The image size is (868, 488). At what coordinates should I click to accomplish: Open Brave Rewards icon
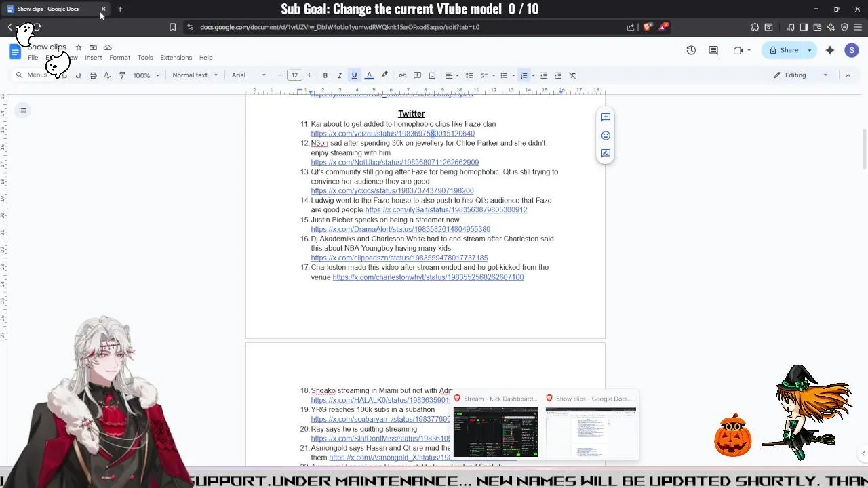[663, 27]
